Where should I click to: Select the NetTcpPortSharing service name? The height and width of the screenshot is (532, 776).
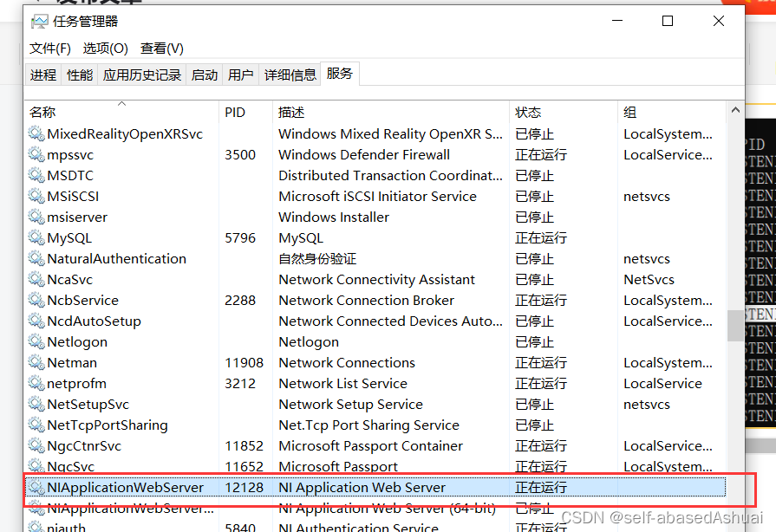coord(108,425)
